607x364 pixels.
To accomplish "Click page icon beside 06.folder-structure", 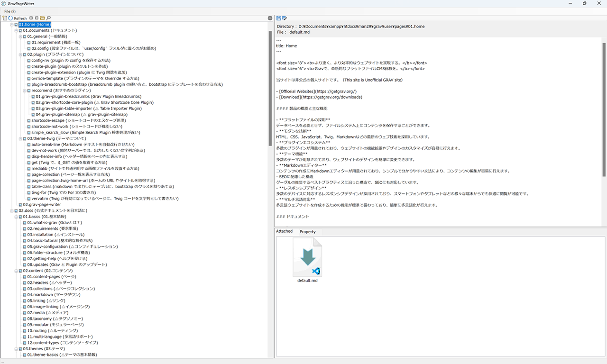I will point(25,253).
